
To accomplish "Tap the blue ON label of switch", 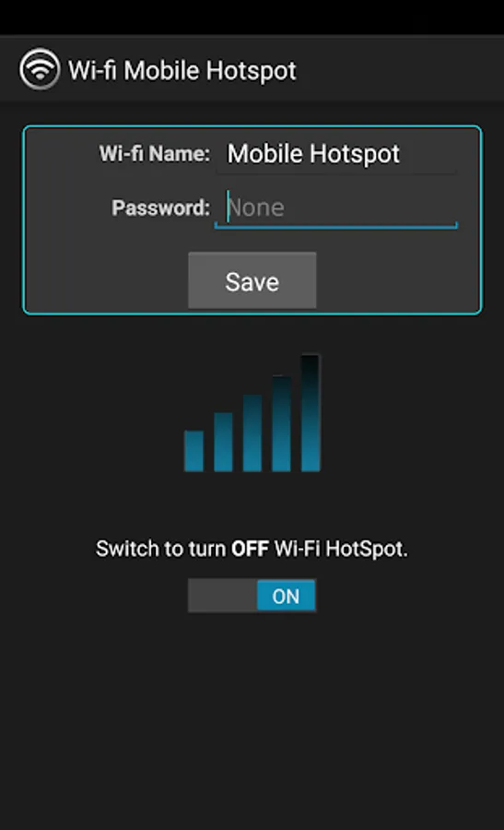I will 287,596.
